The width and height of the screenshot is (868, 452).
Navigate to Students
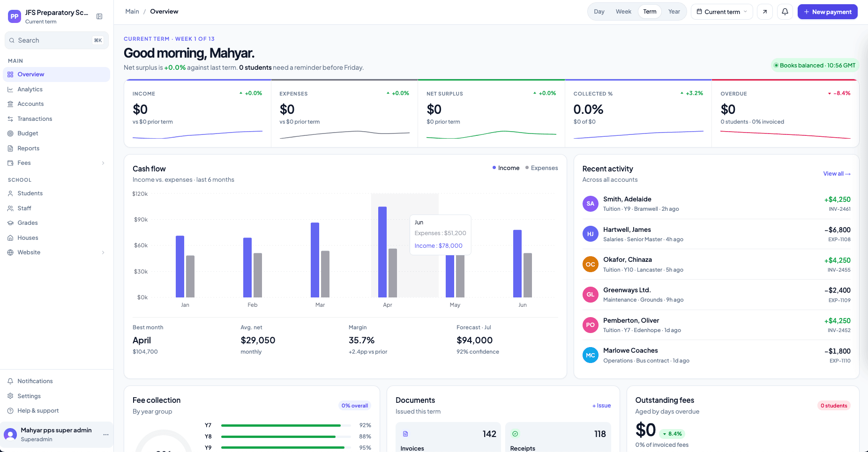click(57, 193)
